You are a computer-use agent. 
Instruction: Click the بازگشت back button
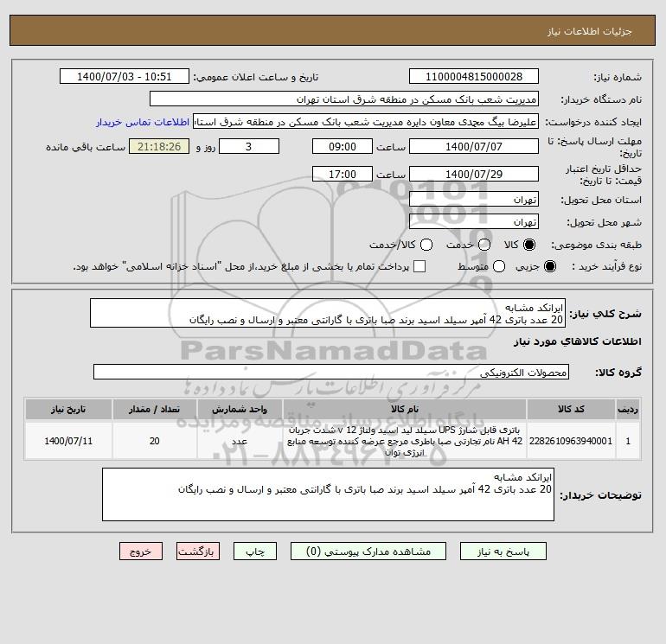click(x=198, y=551)
